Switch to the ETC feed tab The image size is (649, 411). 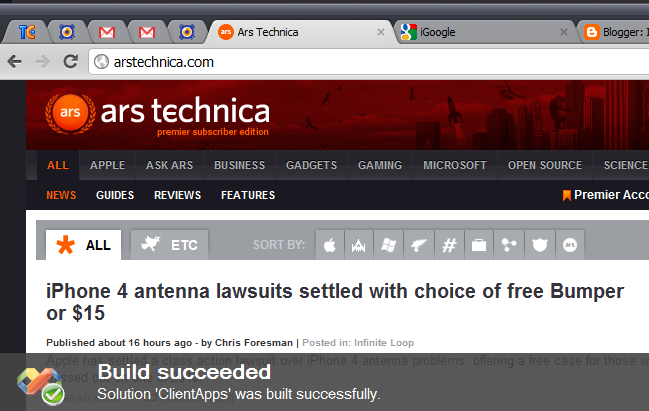169,245
